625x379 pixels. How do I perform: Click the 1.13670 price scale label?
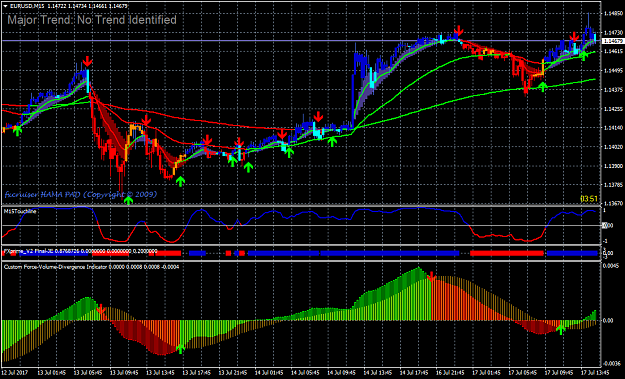(x=613, y=204)
